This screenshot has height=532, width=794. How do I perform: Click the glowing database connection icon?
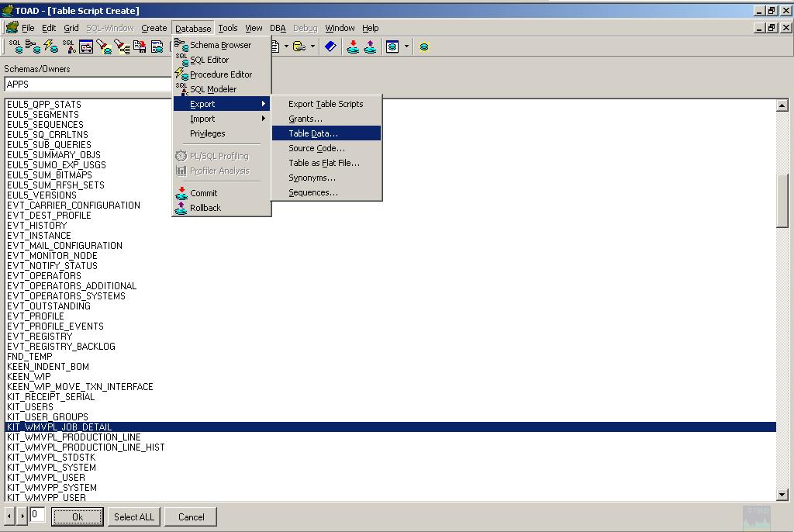click(424, 47)
